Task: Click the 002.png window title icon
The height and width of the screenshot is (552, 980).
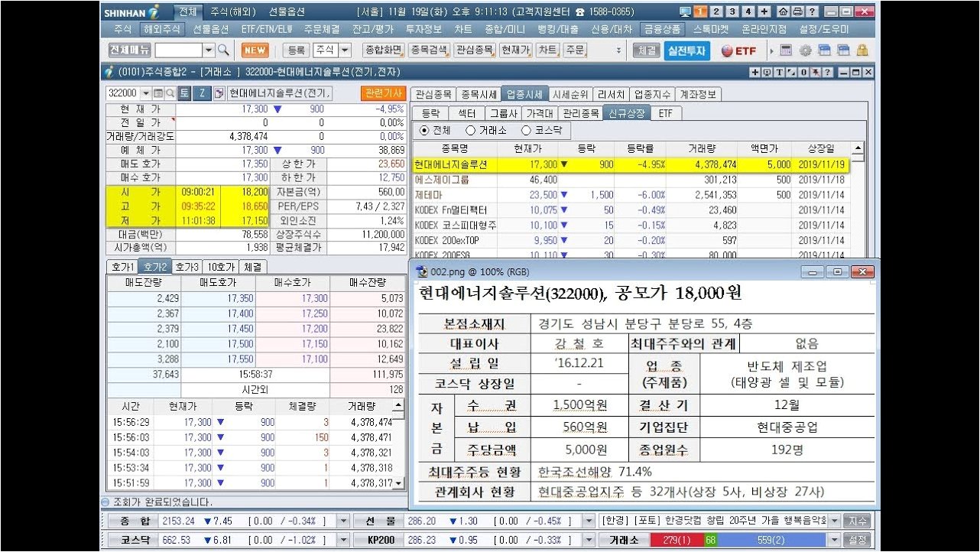Action: [x=421, y=271]
